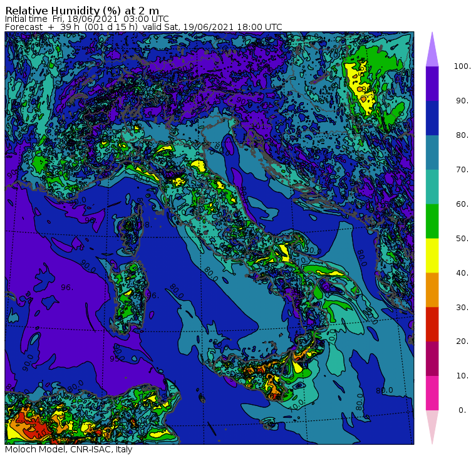Click the '90.' legend scale label
476x458 pixels.
[462, 101]
